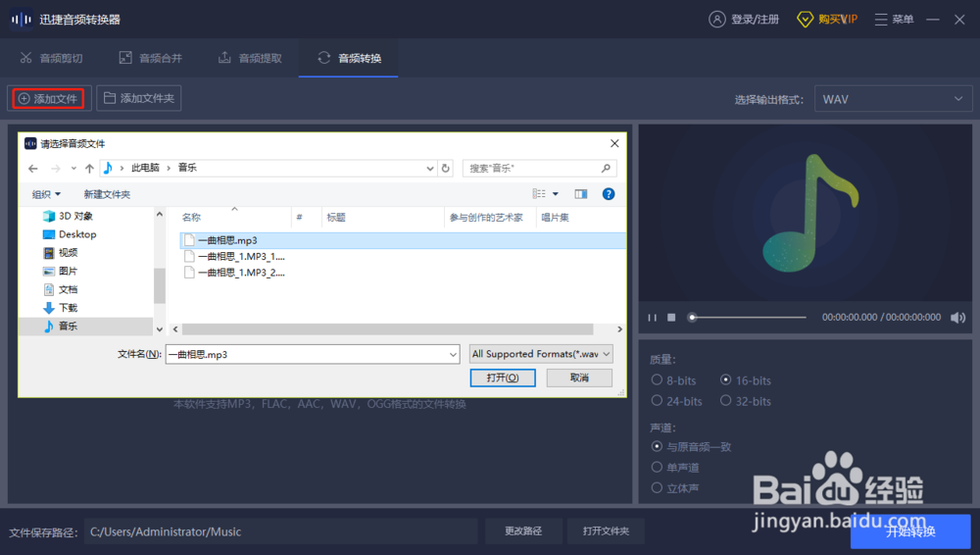This screenshot has width=980, height=555.
Task: Select 16-bits quality option
Action: [x=746, y=380]
